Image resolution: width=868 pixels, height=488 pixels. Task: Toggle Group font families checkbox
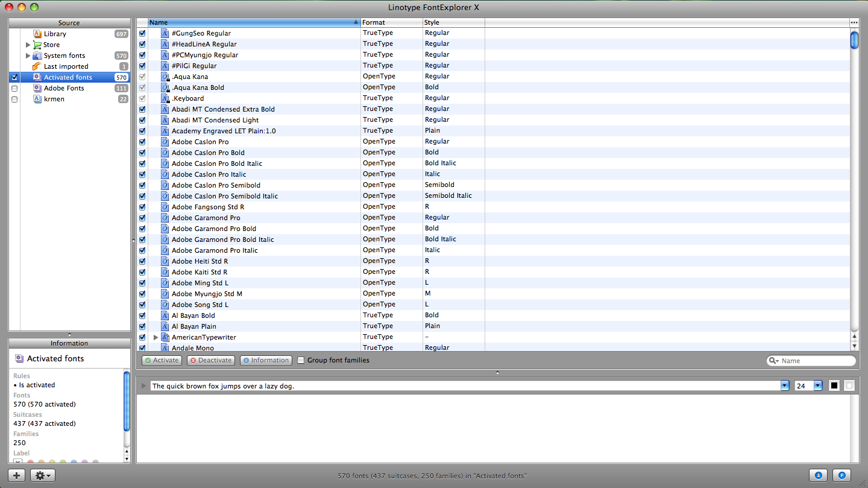pyautogui.click(x=301, y=360)
